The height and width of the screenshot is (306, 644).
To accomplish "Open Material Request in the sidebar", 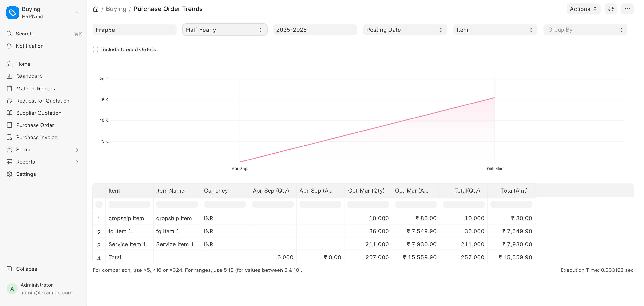I will point(37,88).
